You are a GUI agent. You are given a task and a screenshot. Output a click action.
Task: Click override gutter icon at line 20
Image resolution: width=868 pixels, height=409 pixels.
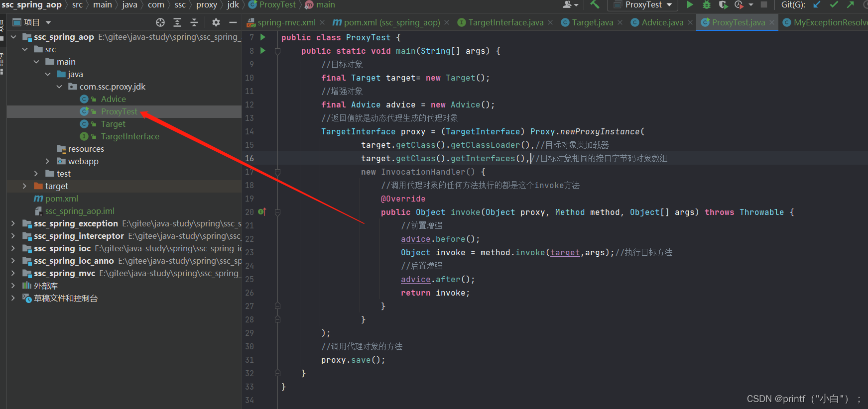262,212
